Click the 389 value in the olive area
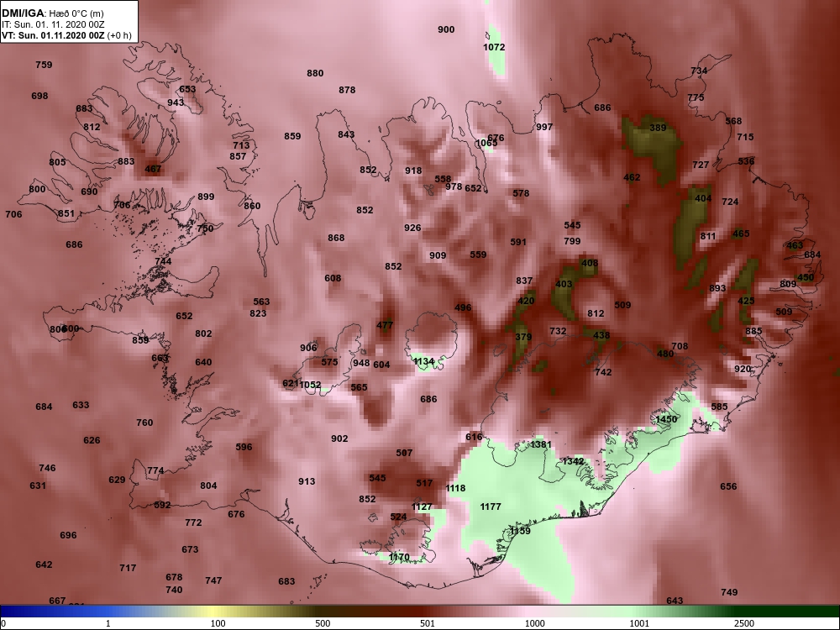 click(x=658, y=128)
